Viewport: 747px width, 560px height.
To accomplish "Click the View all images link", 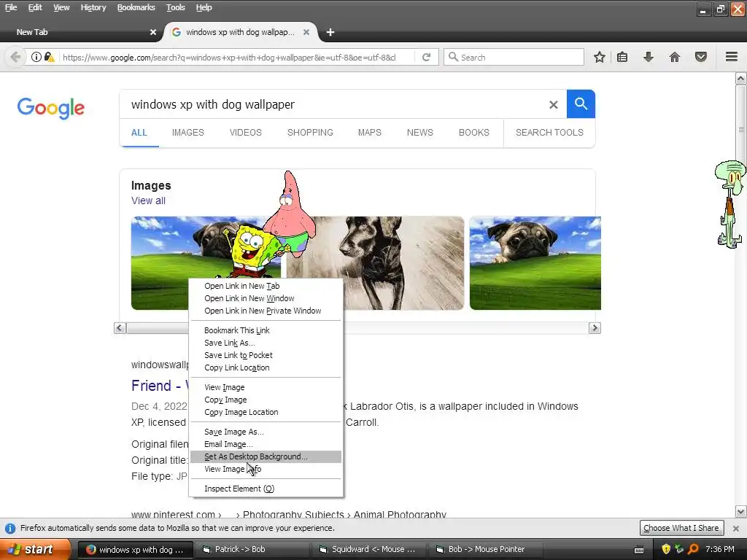I will click(x=148, y=201).
